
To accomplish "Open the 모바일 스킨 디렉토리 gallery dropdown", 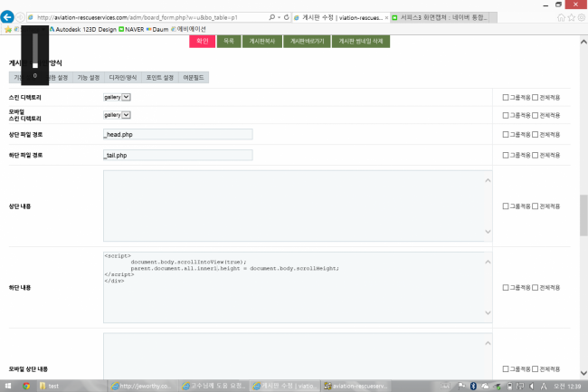I will pyautogui.click(x=117, y=115).
